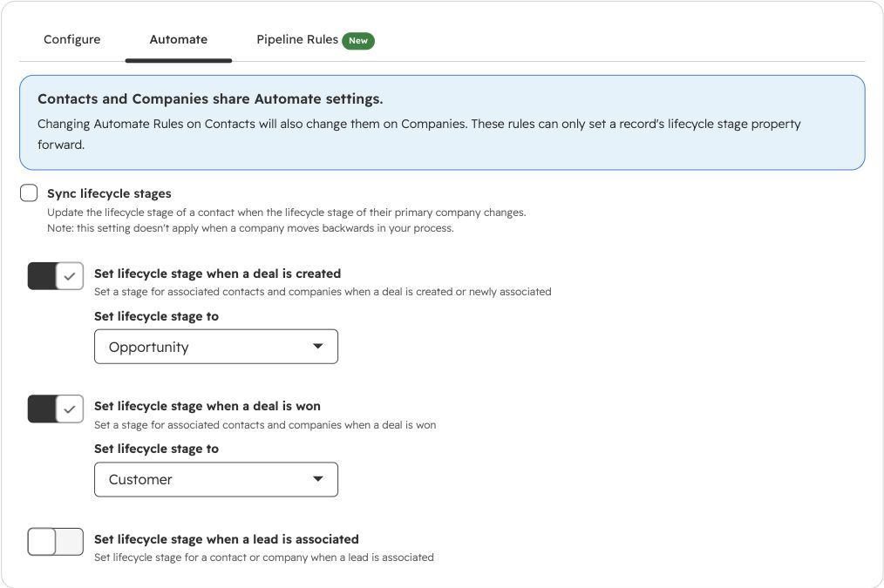Click 'Update the lifecycle stage of a contact' description
The width and height of the screenshot is (884, 588).
tap(287, 213)
